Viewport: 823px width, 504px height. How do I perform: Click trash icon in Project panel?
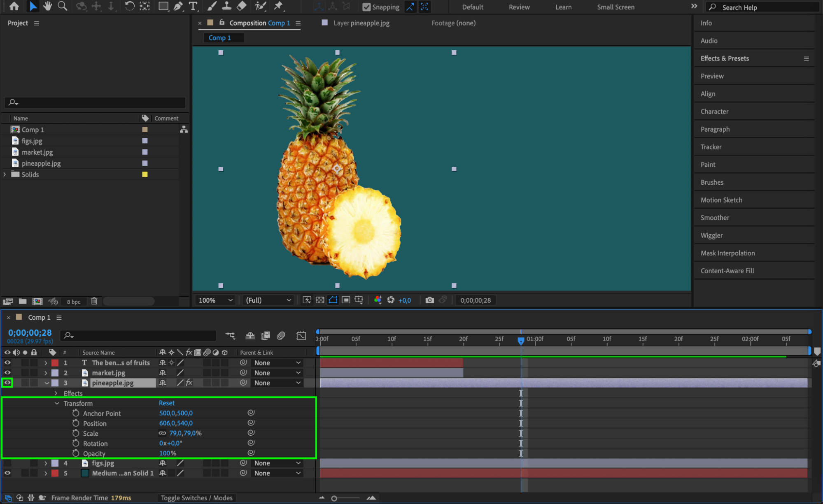pos(94,301)
